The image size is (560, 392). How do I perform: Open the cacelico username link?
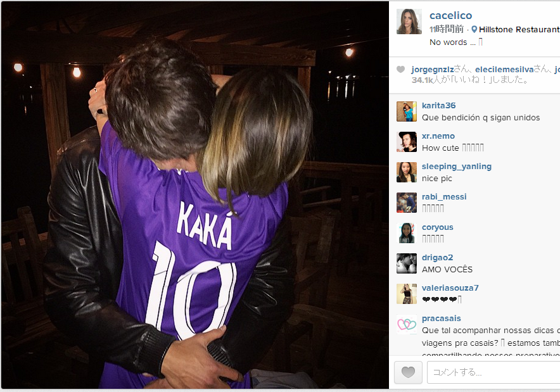[450, 15]
